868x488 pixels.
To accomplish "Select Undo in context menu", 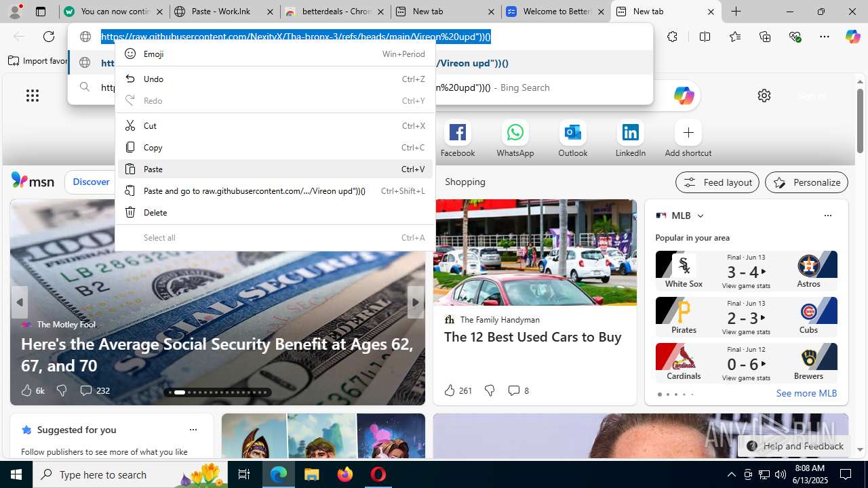I will [x=275, y=79].
